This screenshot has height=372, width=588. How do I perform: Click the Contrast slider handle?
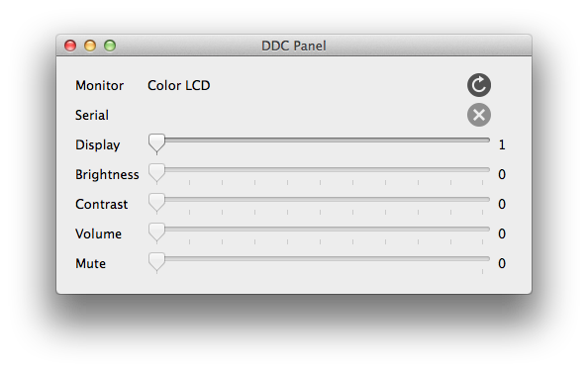pos(156,203)
